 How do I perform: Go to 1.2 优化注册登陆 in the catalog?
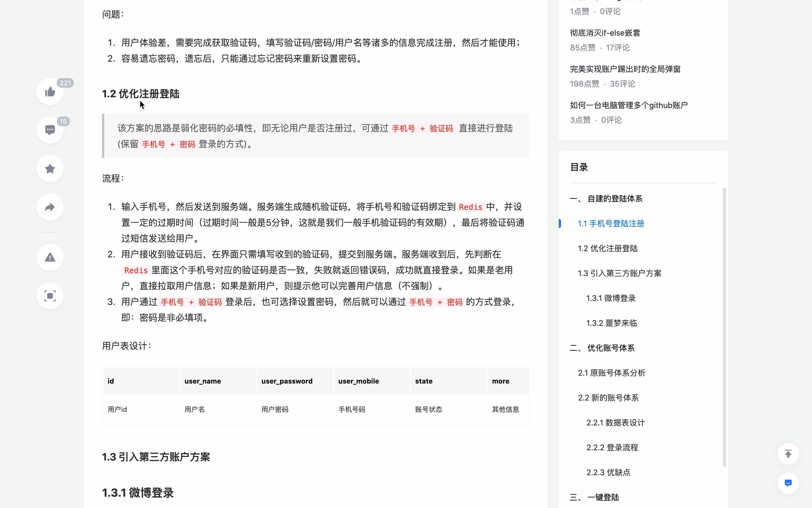point(608,248)
